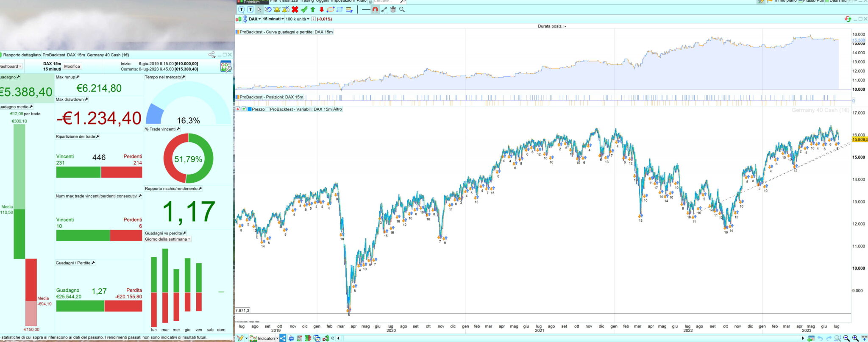Click the info icon beside -0,61%
The image size is (868, 342).
pyautogui.click(x=314, y=19)
